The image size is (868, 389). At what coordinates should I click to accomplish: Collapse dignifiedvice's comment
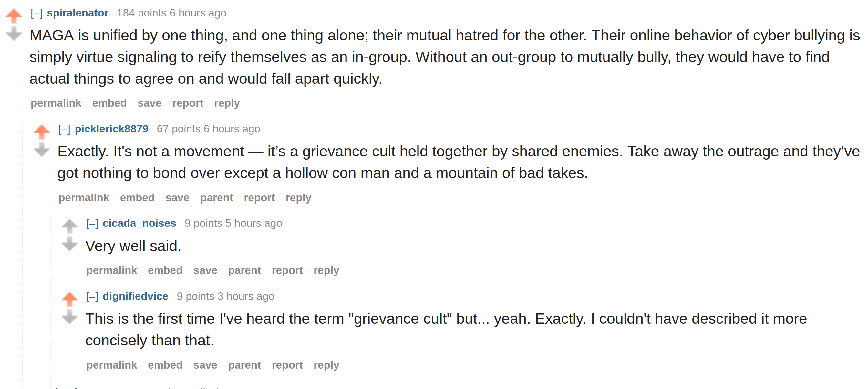[x=92, y=296]
